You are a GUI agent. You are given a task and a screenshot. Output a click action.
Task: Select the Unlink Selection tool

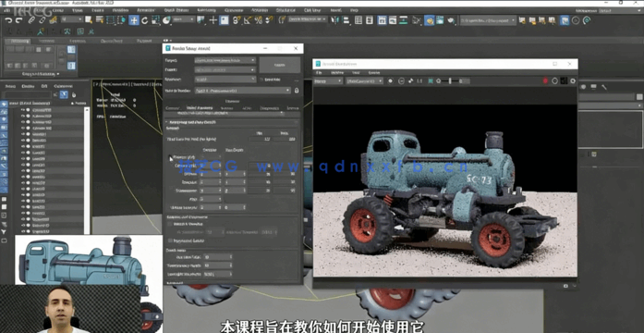[42, 20]
